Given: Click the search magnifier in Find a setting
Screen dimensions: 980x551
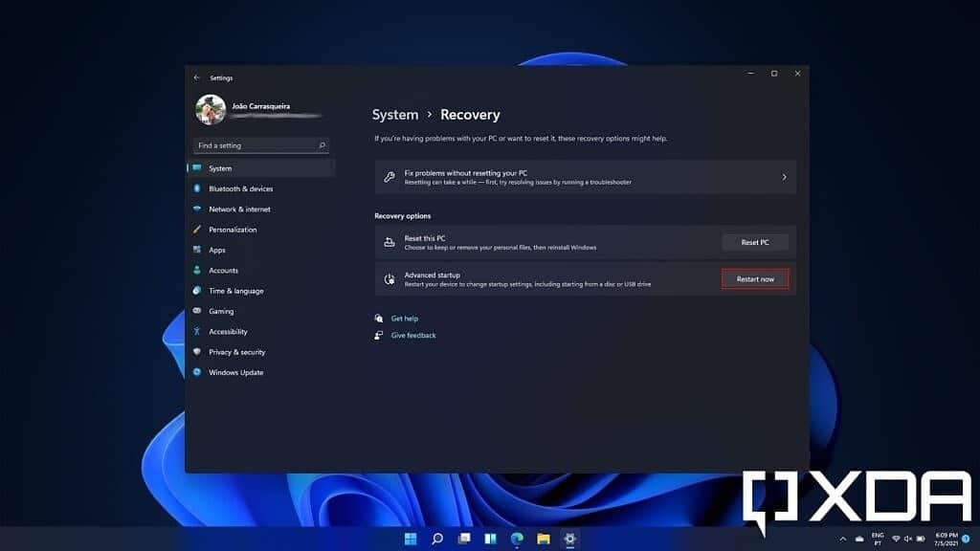Looking at the screenshot, I should (322, 145).
